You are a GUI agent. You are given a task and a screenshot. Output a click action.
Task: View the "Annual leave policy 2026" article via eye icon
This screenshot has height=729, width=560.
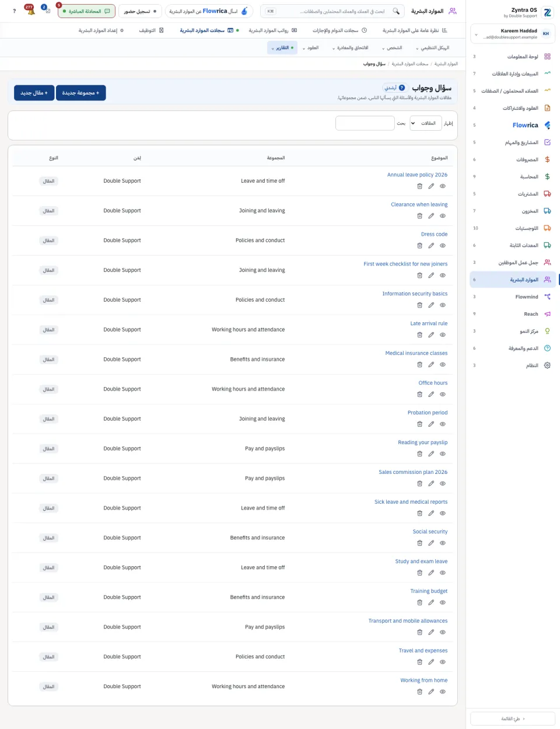point(443,186)
